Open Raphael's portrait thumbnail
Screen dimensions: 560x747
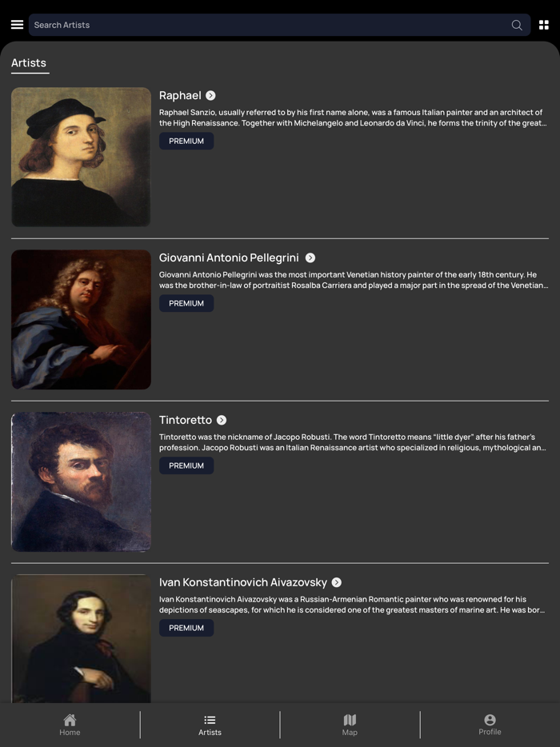coord(81,157)
